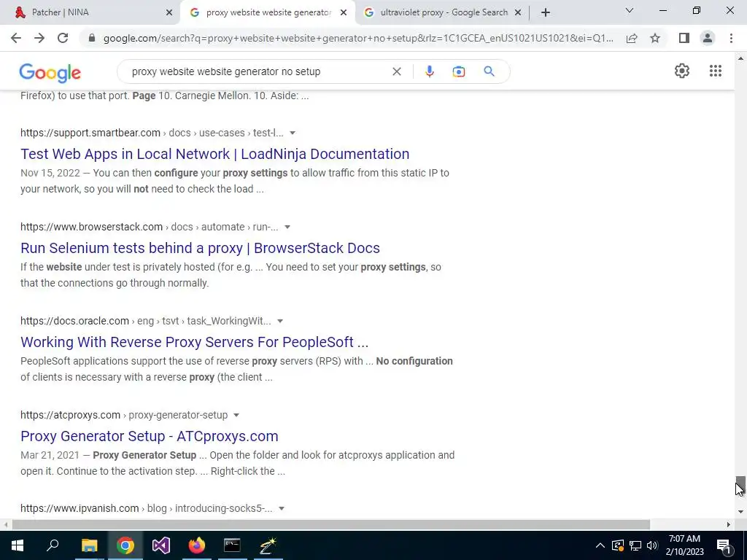Screen dimensions: 747x560
Task: Search by voice microphone icon
Action: (x=429, y=71)
